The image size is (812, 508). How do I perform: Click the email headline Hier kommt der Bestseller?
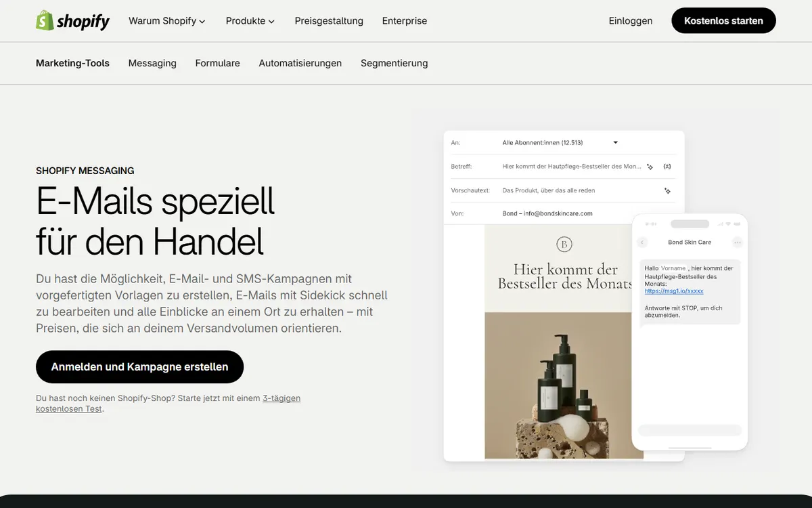click(x=565, y=276)
